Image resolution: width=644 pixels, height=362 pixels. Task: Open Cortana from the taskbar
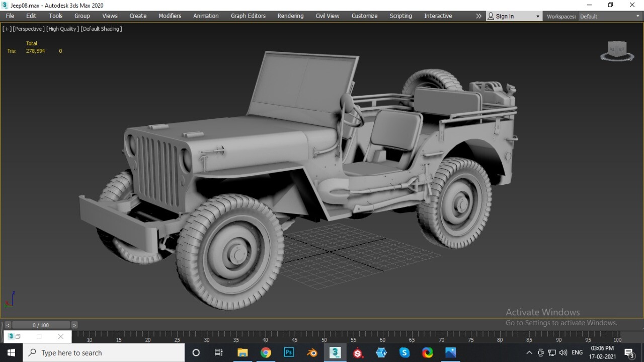click(x=196, y=352)
